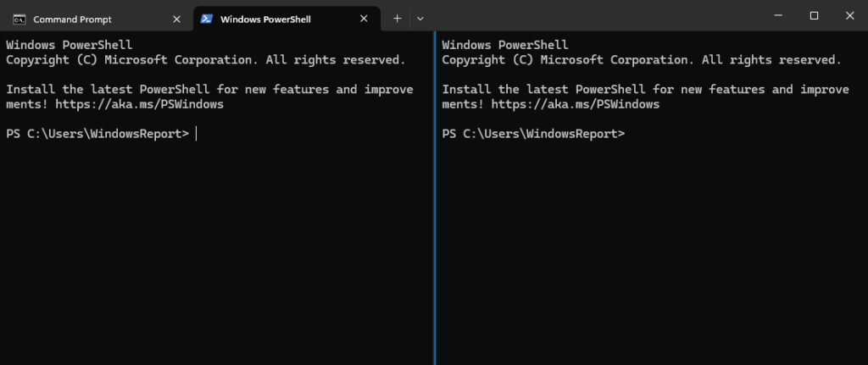
Task: Click the Copyright line in right pane
Action: click(x=641, y=60)
